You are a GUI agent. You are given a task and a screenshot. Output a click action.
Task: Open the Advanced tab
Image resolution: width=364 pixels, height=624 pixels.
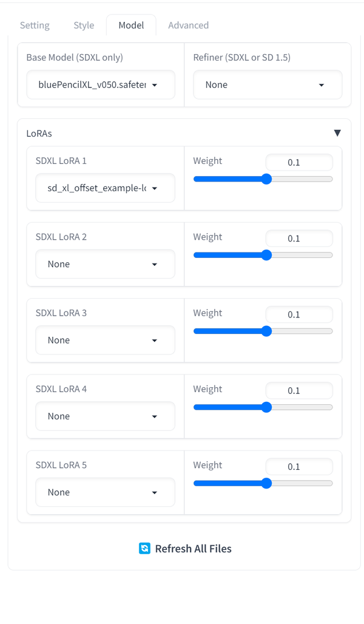coord(188,25)
